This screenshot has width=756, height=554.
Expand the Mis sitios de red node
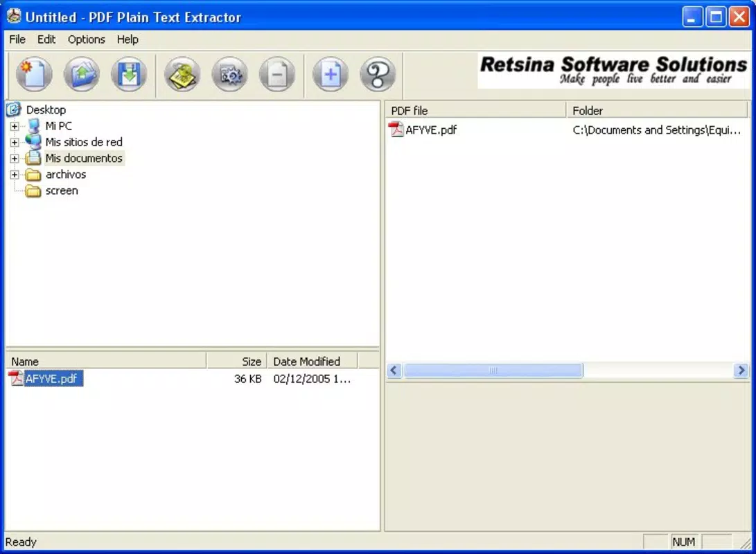pos(15,142)
